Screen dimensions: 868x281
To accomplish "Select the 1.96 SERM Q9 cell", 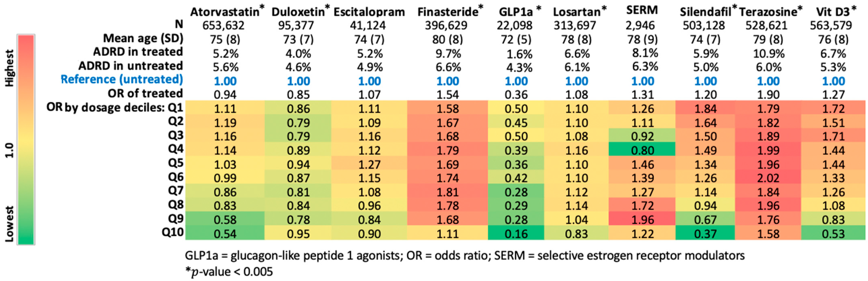I will click(642, 219).
